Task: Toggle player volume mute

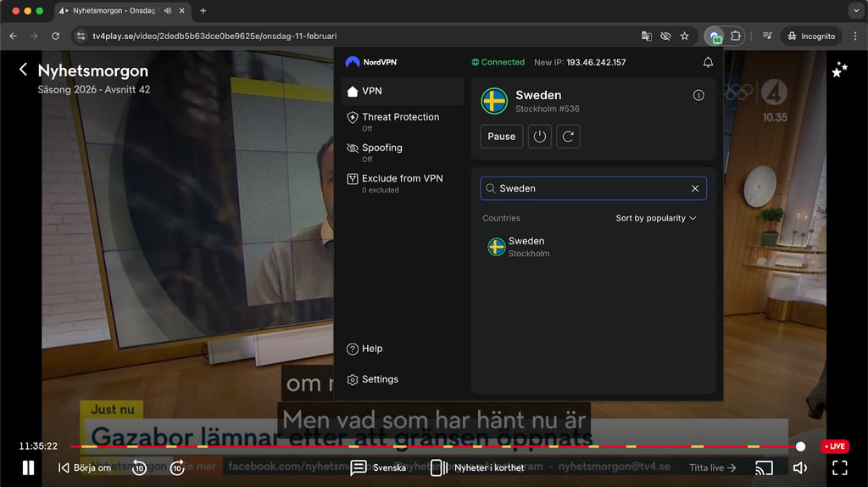Action: click(800, 468)
